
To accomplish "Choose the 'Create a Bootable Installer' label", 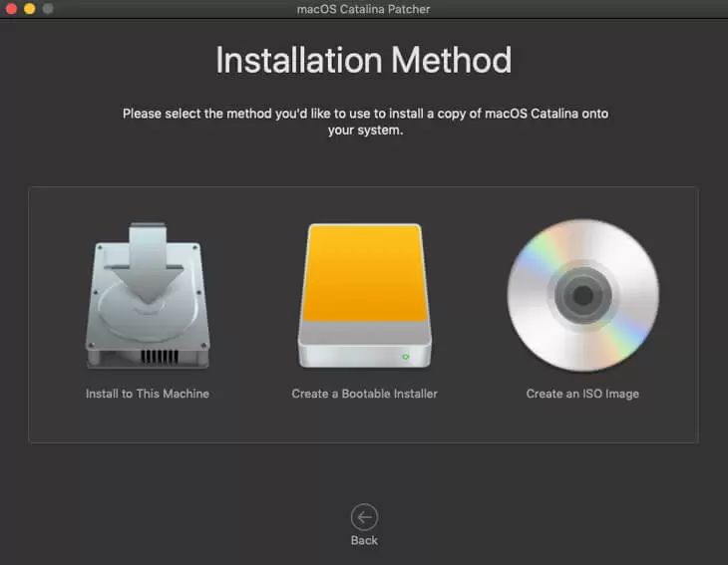I will pyautogui.click(x=364, y=394).
